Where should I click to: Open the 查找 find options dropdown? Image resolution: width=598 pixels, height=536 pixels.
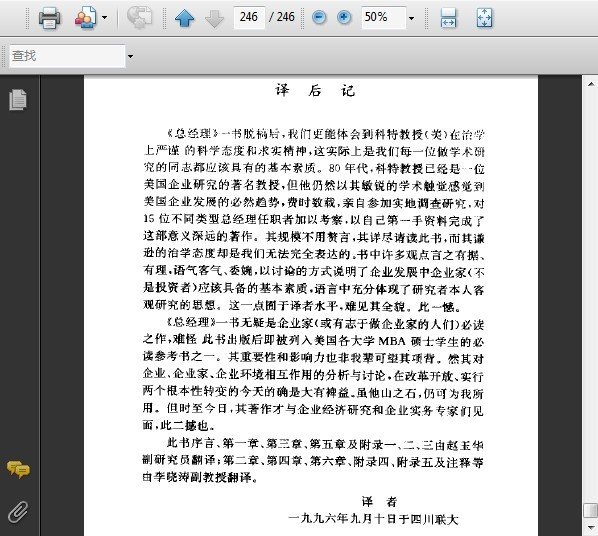tap(130, 56)
